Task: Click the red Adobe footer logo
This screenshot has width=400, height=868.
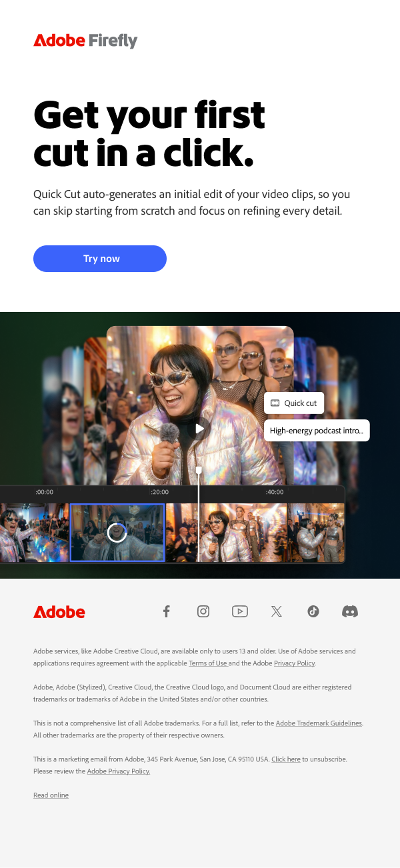Action: tap(59, 612)
